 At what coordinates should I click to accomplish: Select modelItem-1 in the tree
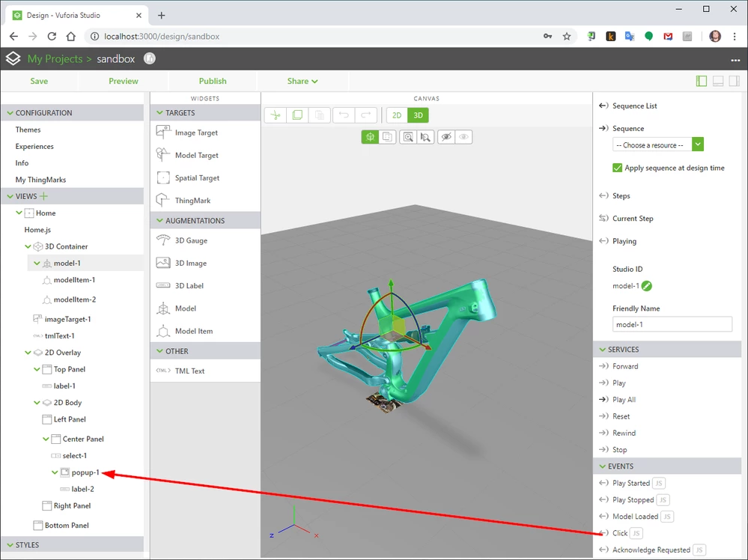[74, 280]
